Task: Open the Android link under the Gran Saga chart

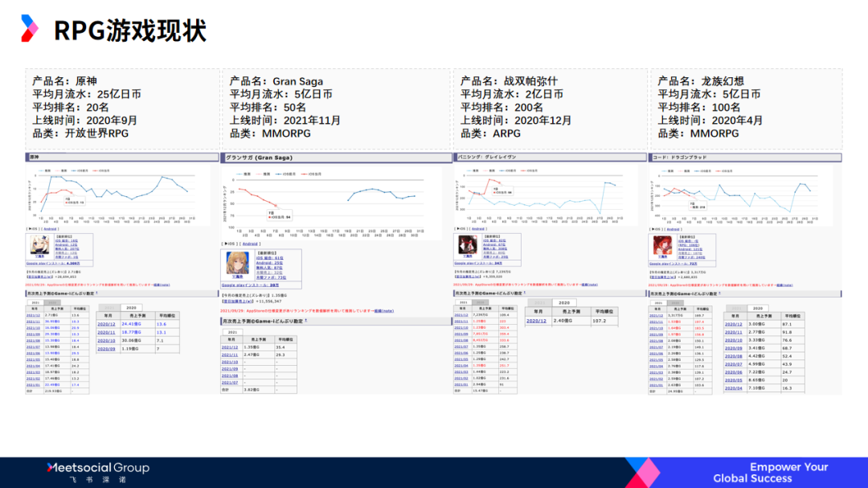Action: click(x=250, y=244)
